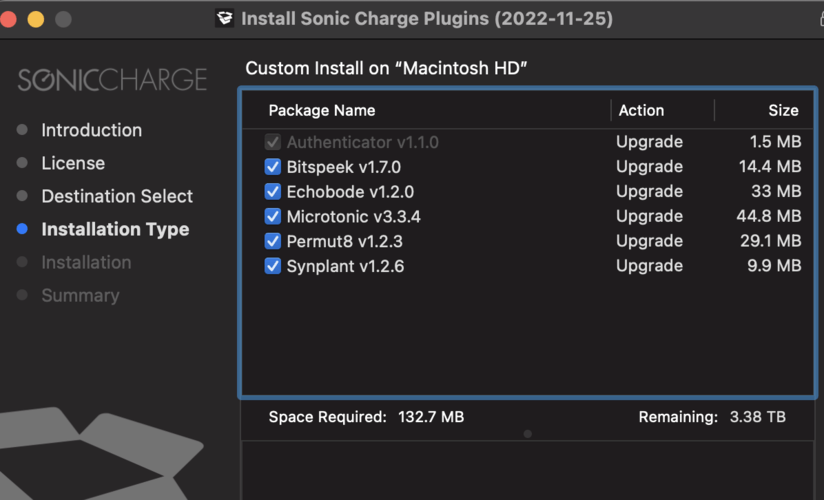Click the 33 MB size value
824x500 pixels.
point(776,191)
